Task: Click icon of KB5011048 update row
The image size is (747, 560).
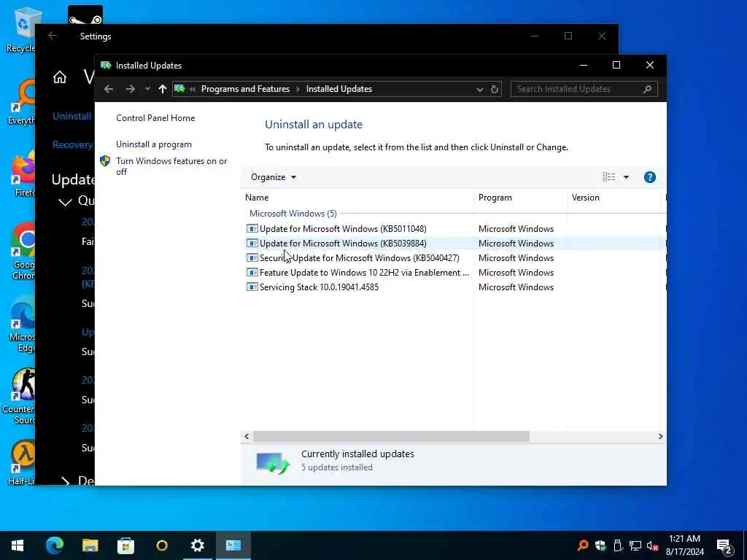Action: click(x=252, y=229)
